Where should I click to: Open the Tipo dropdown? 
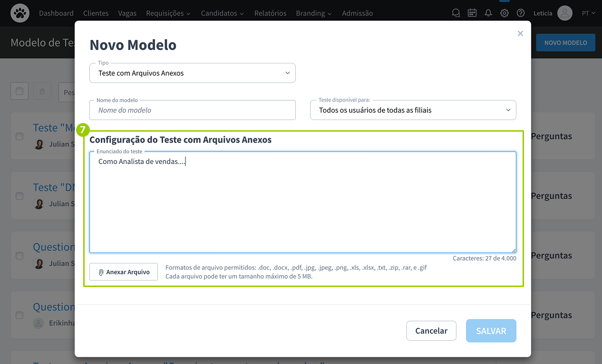(x=192, y=73)
